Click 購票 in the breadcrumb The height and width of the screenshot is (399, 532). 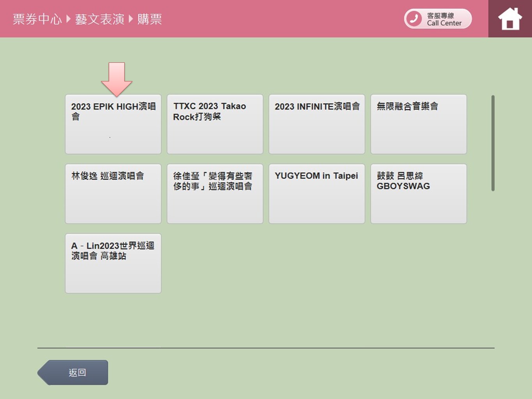point(149,19)
